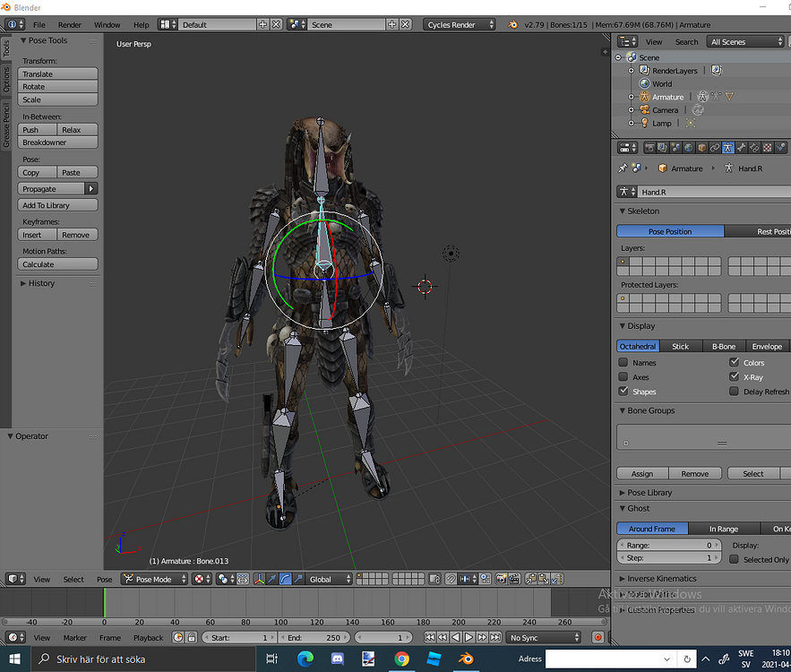791x672 pixels.
Task: Click the Object properties cube icon
Action: tap(702, 147)
